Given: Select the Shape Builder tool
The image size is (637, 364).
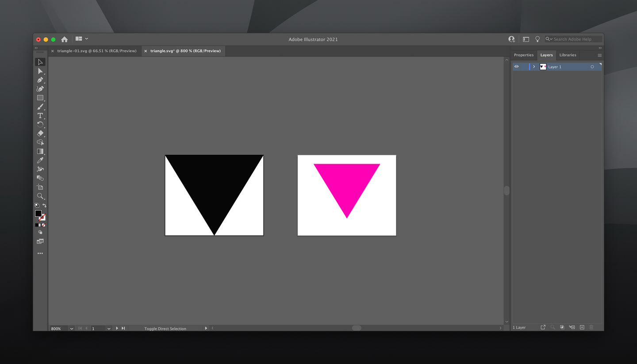Looking at the screenshot, I should 40,142.
